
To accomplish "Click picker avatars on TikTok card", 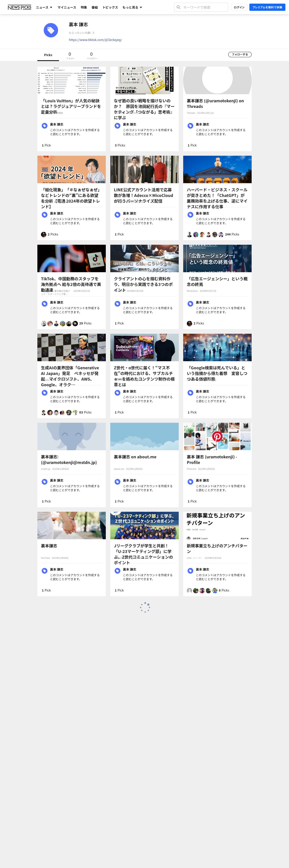I will point(59,323).
